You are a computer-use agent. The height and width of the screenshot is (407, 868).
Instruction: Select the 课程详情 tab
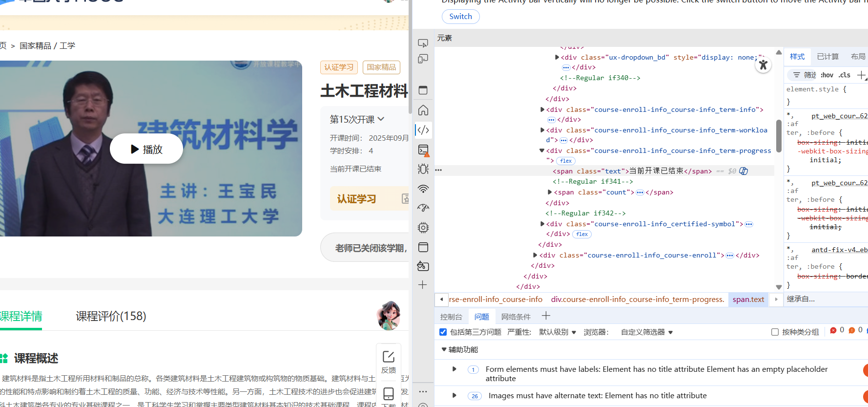point(21,316)
